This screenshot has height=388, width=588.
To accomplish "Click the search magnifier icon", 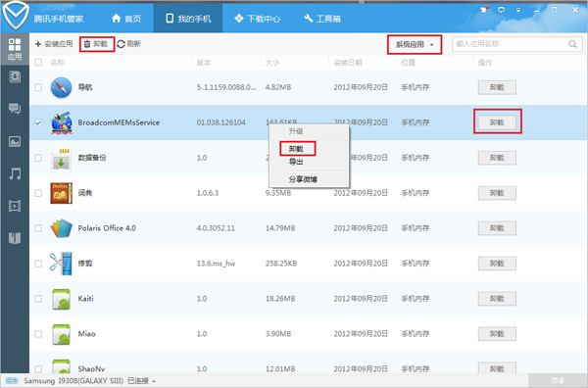I will click(x=572, y=44).
